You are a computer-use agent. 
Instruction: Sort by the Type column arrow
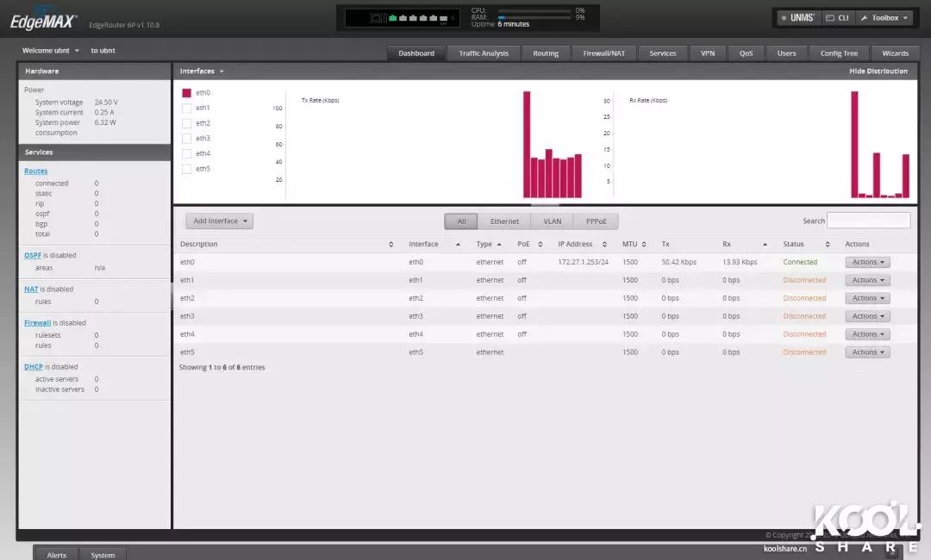pos(499,245)
